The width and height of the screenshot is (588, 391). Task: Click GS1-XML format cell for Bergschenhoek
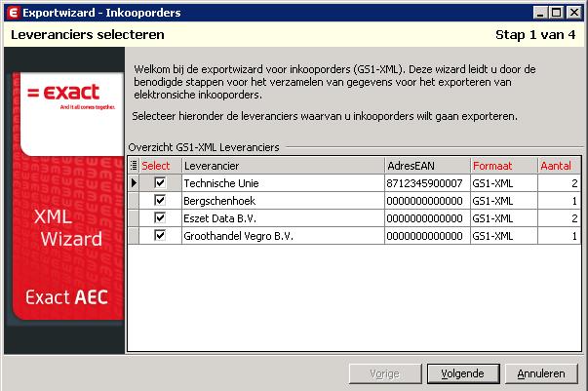(x=504, y=201)
